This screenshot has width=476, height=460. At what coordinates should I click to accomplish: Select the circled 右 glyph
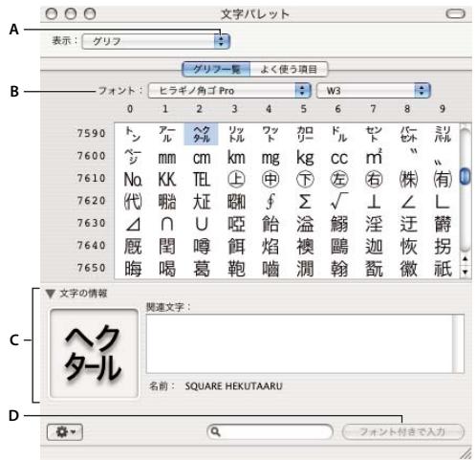[374, 180]
